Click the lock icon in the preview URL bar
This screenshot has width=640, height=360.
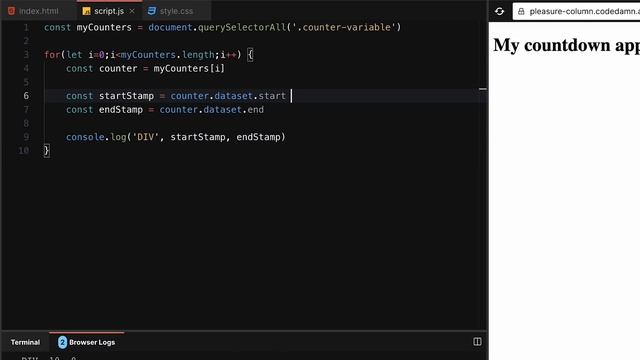tap(521, 11)
